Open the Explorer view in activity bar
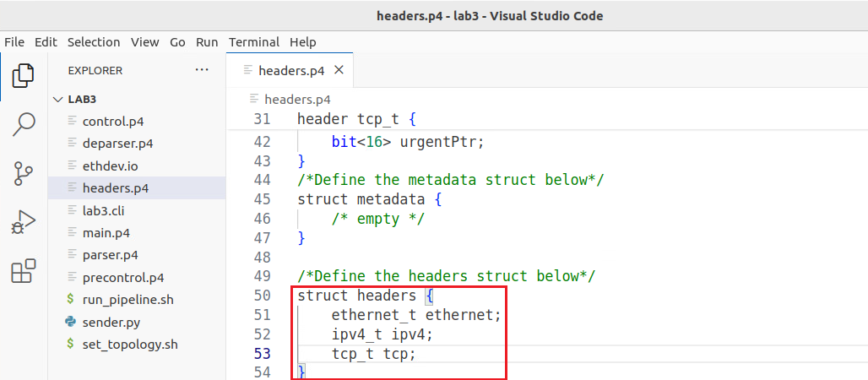The image size is (868, 380). [x=24, y=75]
